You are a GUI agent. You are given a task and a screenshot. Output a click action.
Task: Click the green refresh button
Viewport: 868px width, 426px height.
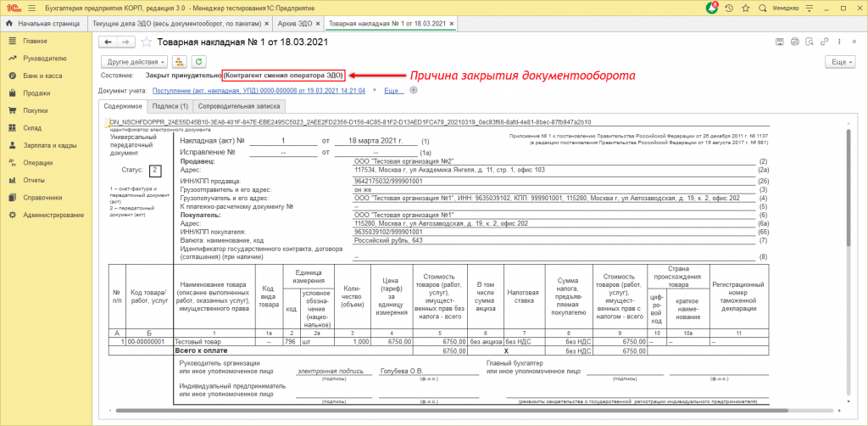[198, 62]
